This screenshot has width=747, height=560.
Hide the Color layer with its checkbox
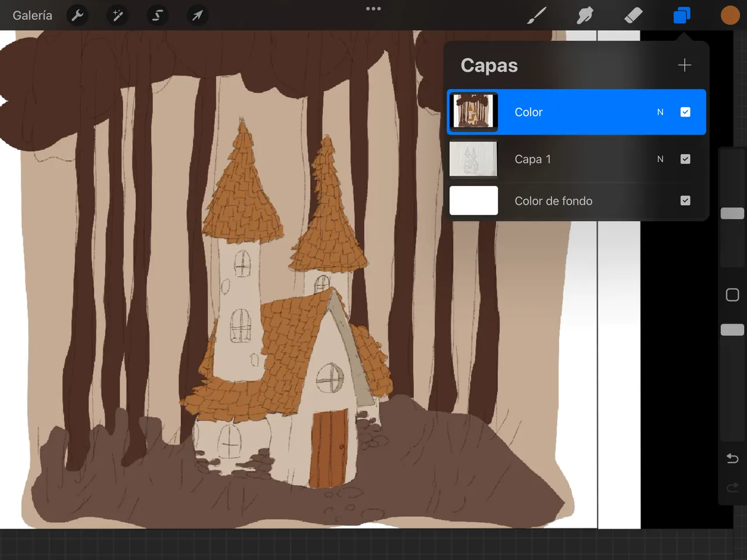[x=685, y=112]
